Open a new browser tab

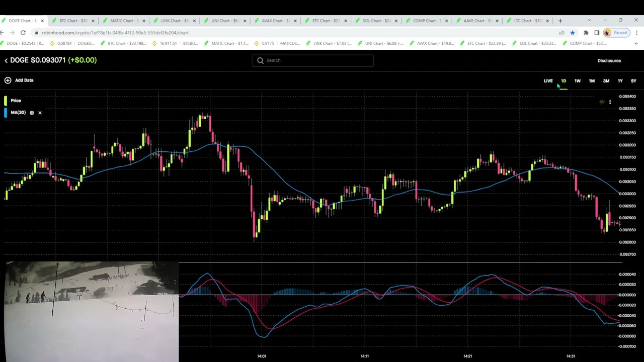pyautogui.click(x=560, y=21)
